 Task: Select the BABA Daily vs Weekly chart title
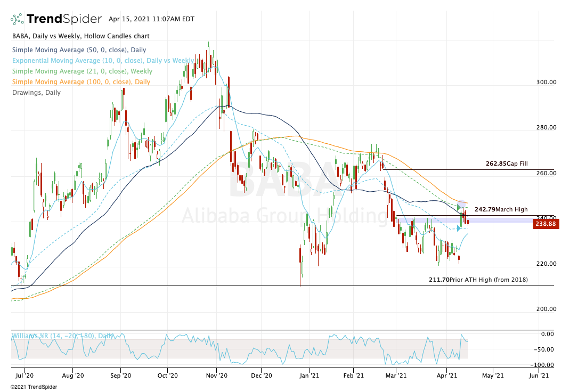pyautogui.click(x=80, y=36)
